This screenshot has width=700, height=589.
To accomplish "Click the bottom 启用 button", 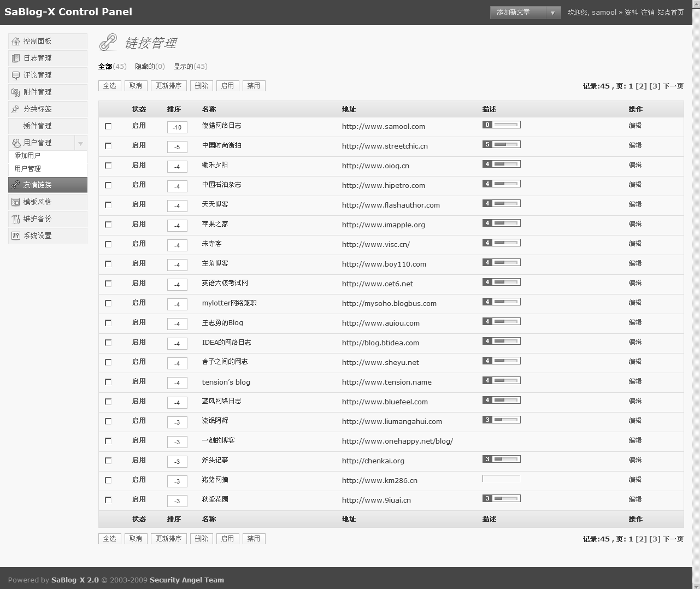I will point(227,539).
